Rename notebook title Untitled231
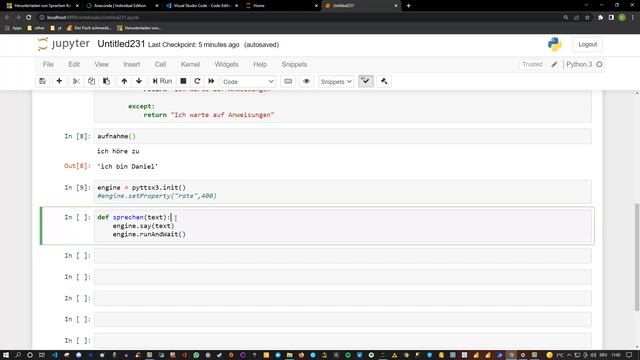640x360 pixels. pos(121,44)
